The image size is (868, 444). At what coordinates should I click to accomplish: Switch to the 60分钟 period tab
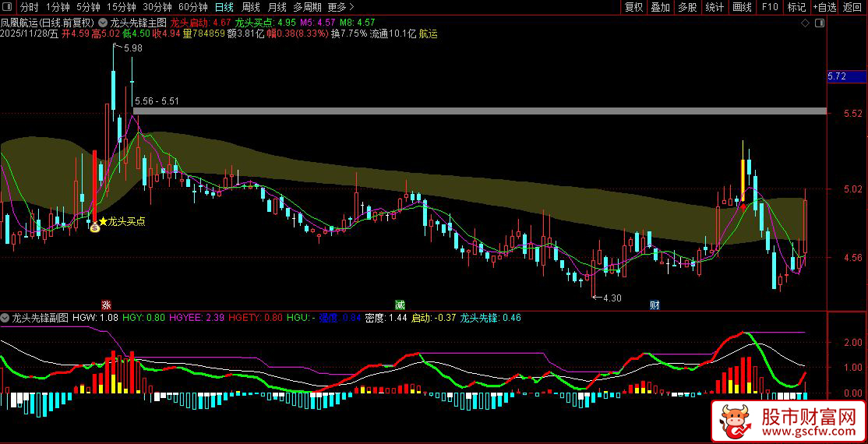coord(192,7)
